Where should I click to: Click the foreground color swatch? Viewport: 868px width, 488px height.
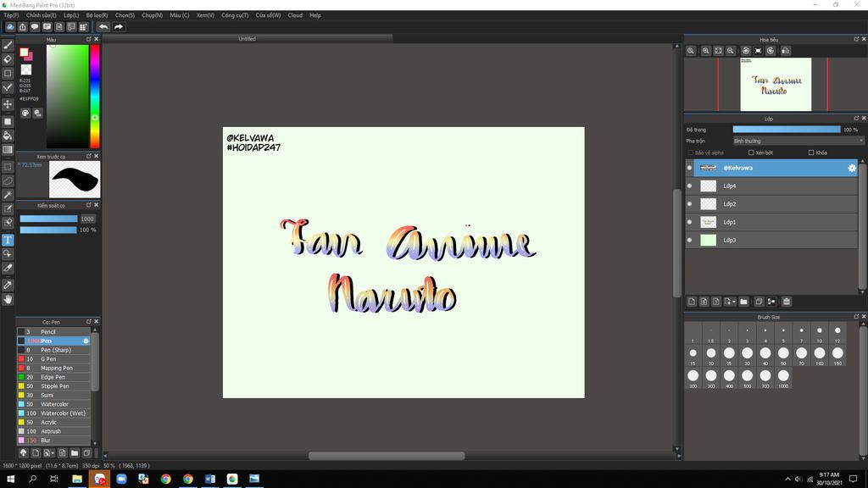tap(24, 52)
